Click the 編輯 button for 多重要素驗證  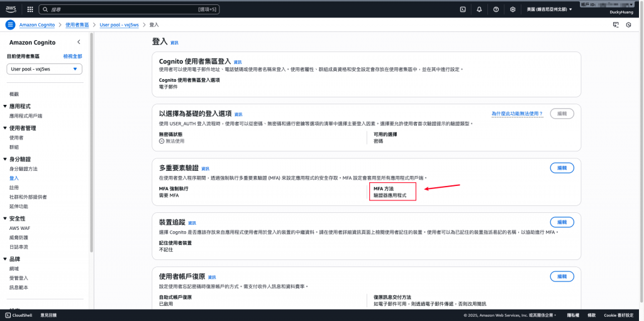coord(562,168)
